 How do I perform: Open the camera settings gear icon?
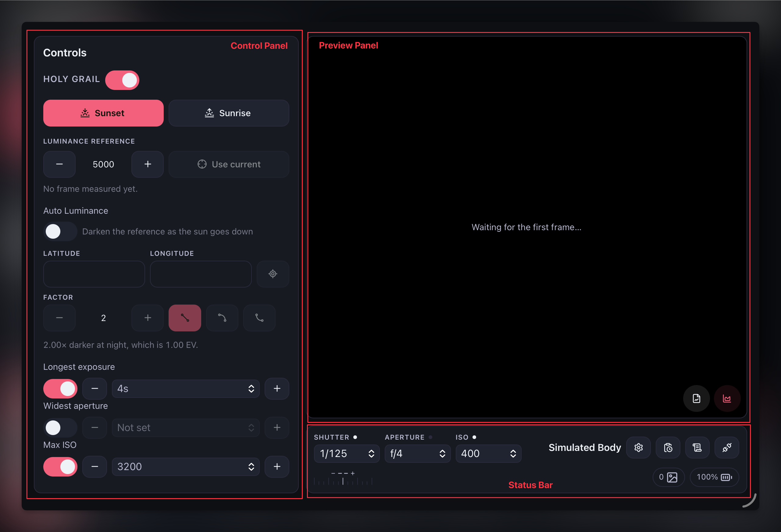click(639, 448)
